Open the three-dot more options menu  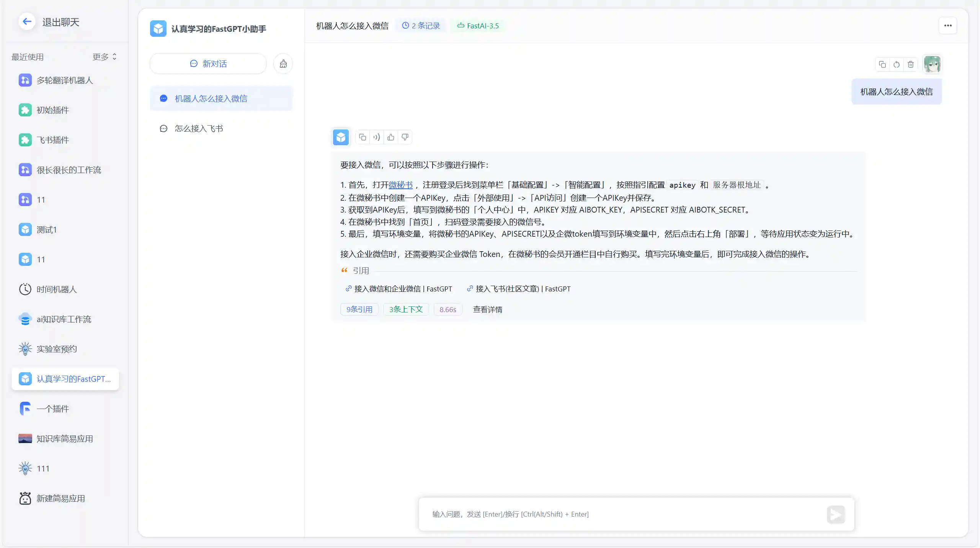pyautogui.click(x=948, y=26)
